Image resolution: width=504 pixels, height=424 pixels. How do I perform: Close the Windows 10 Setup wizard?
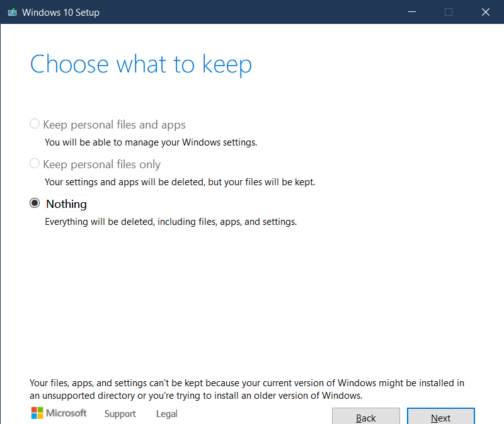tap(485, 11)
